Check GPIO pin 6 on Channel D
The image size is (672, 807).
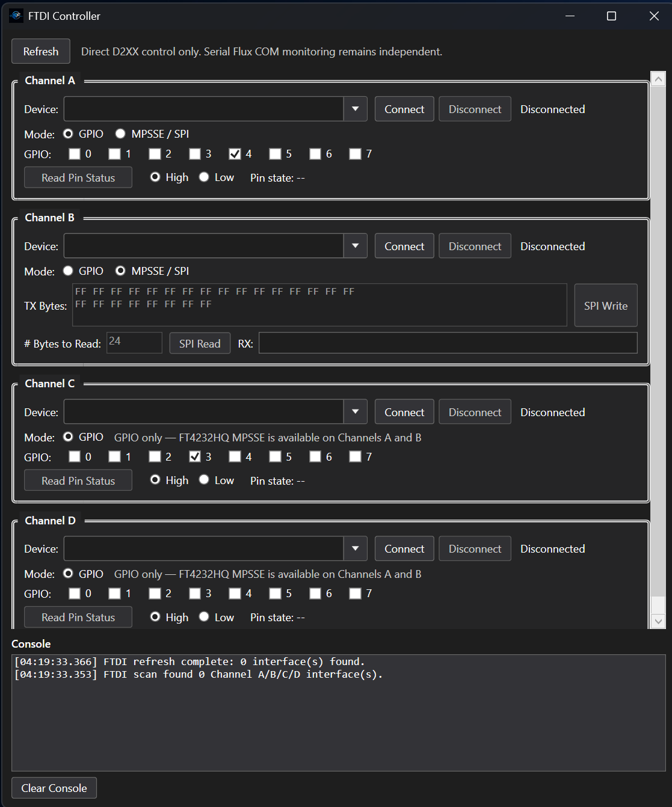coord(315,594)
